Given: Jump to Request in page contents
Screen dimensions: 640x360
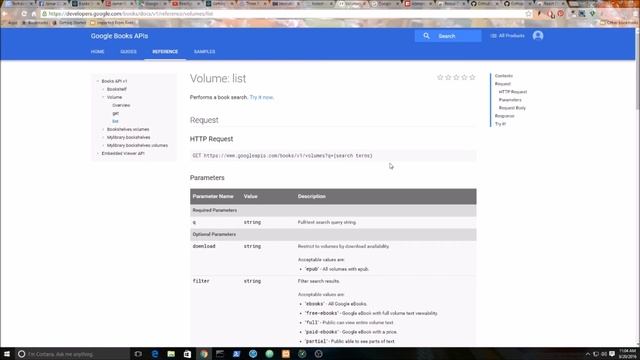Looking at the screenshot, I should pos(502,84).
